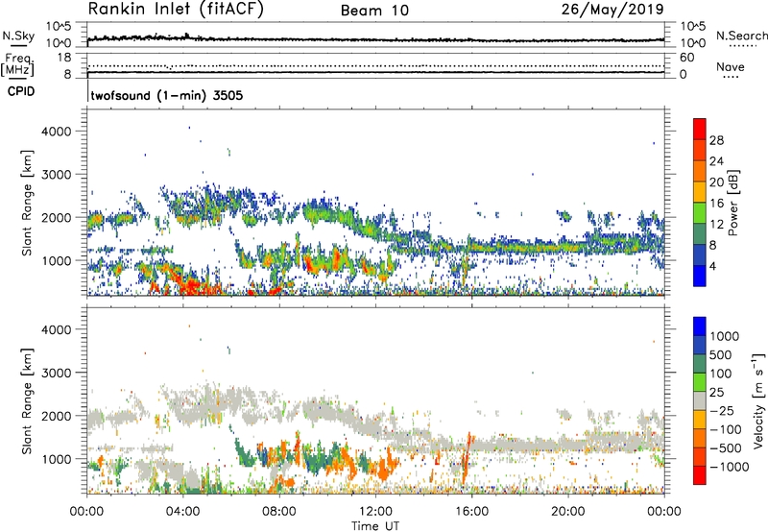Click the 'N.Sky' legend label
The height and width of the screenshot is (532, 768).
coord(18,36)
